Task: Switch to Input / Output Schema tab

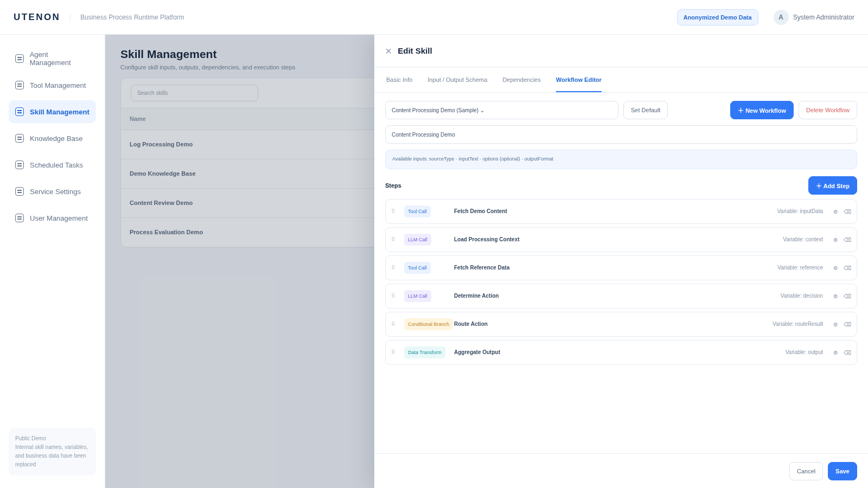Action: 457,80
